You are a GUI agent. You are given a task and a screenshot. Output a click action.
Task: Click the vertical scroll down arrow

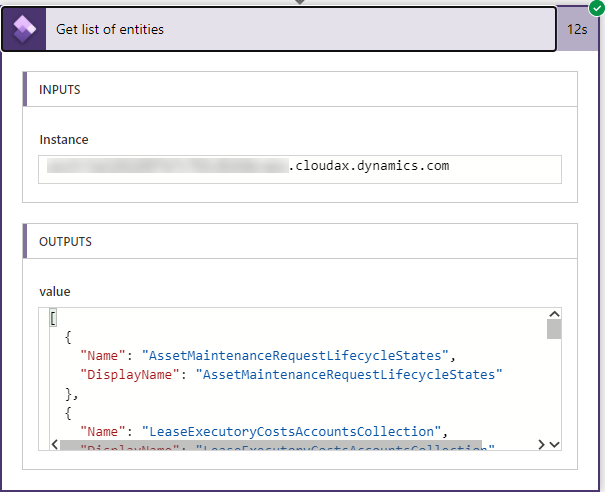click(554, 445)
